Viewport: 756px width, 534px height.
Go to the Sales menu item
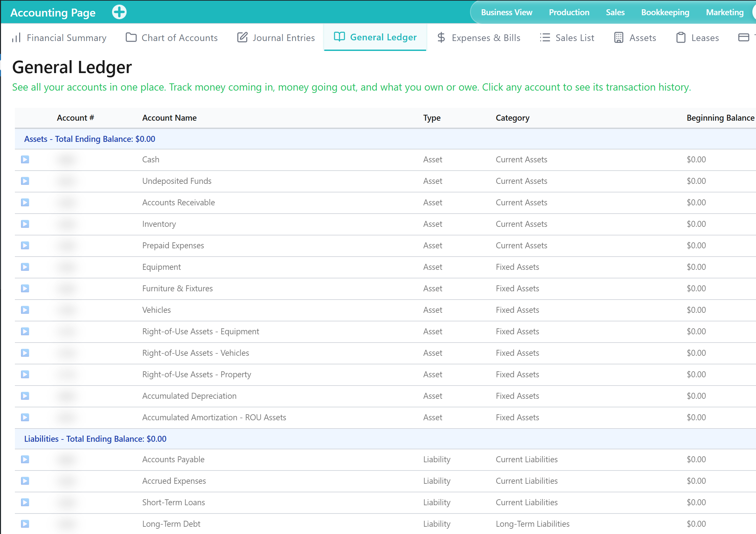coord(615,12)
